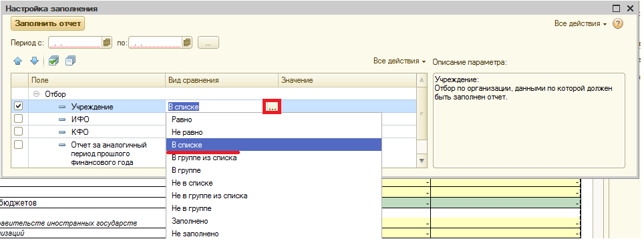This screenshot has width=644, height=241.
Task: Open calendar for period start date
Action: coord(107,42)
